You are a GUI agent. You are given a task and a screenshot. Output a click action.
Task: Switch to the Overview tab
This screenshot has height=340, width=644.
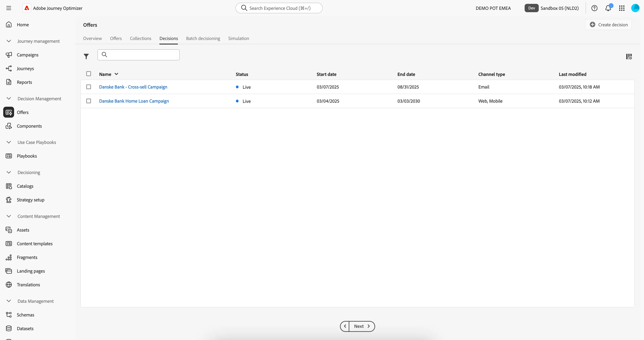point(92,38)
